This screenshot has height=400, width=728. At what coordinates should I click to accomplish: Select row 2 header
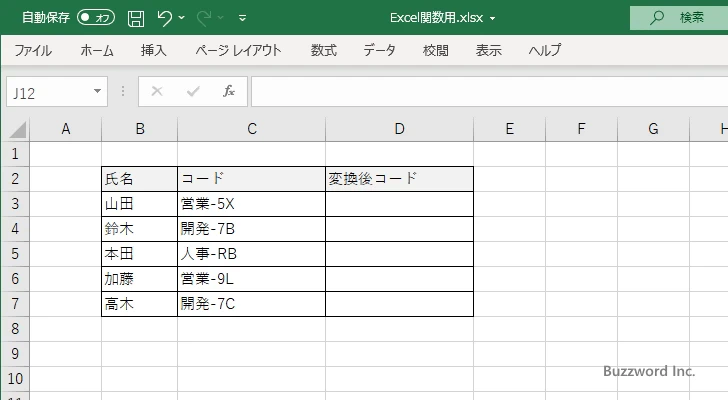pyautogui.click(x=15, y=179)
